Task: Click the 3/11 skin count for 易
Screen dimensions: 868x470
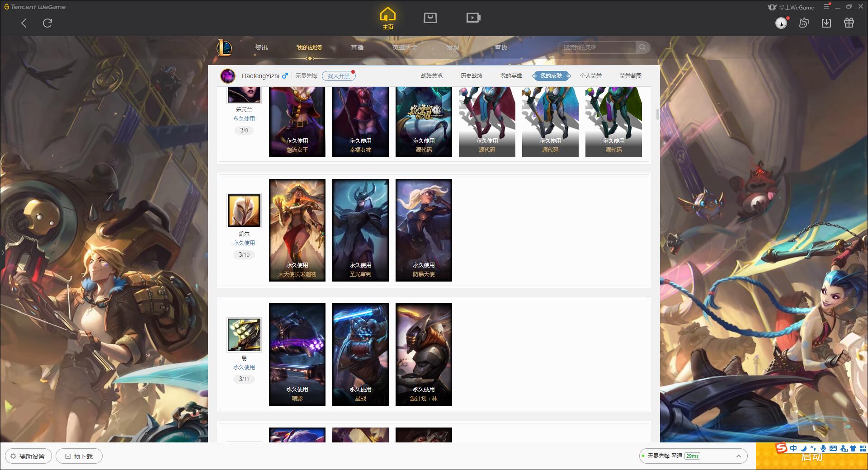Action: click(244, 379)
